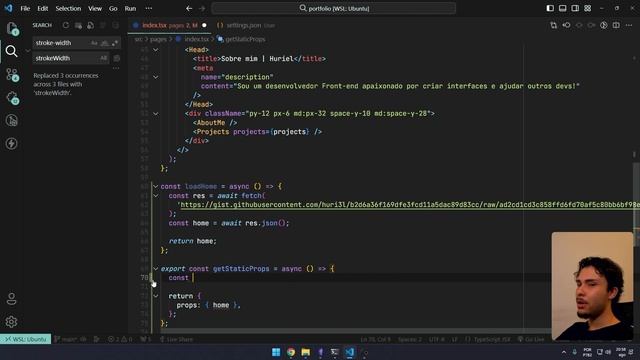
Task: Click the Clear Search Results icon
Action: (78, 25)
